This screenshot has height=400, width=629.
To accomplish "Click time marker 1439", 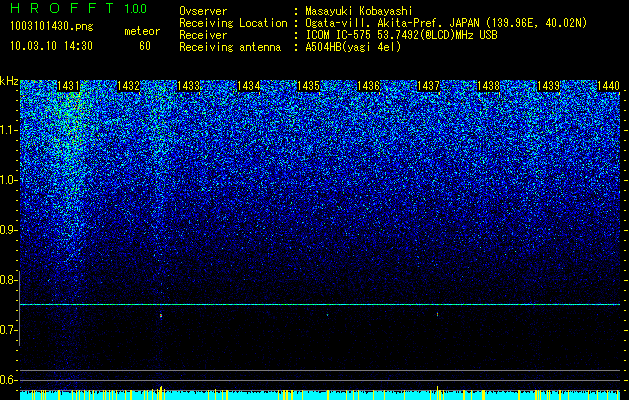I will point(549,86).
